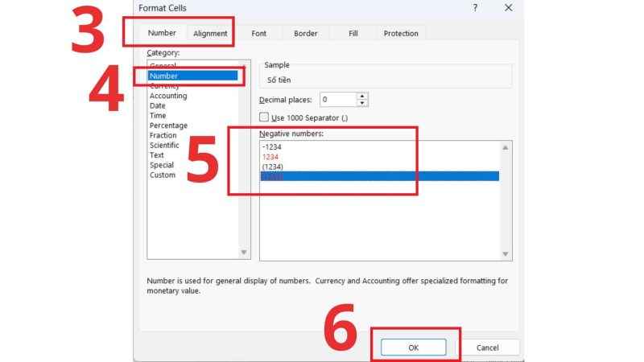Image resolution: width=644 pixels, height=362 pixels.
Task: Click Category list scroll down arrow
Action: click(244, 252)
